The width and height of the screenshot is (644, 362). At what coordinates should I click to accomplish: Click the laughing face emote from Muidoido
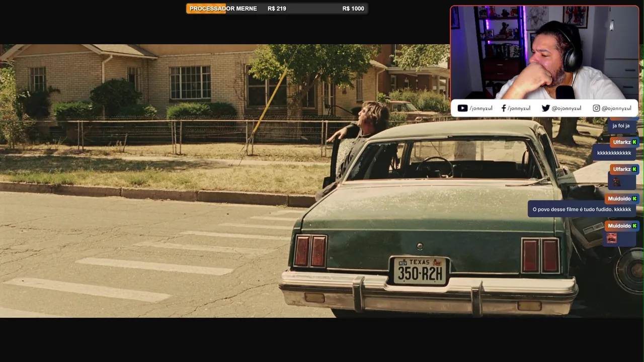pos(611,238)
